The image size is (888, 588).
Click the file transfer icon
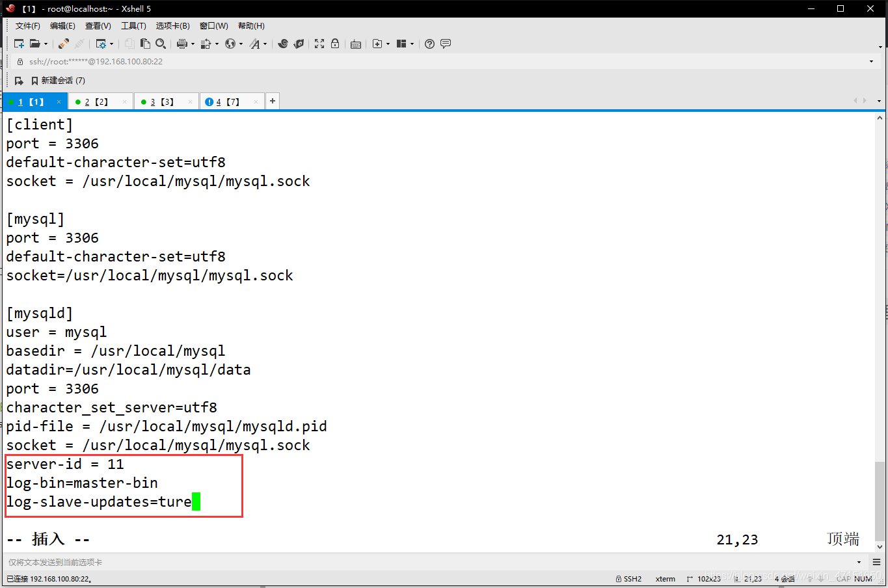pyautogui.click(x=206, y=44)
